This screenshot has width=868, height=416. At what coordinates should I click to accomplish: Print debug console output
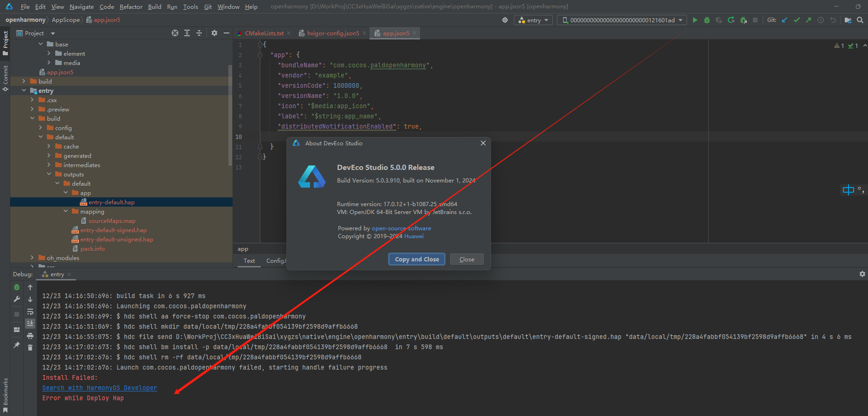[x=30, y=336]
